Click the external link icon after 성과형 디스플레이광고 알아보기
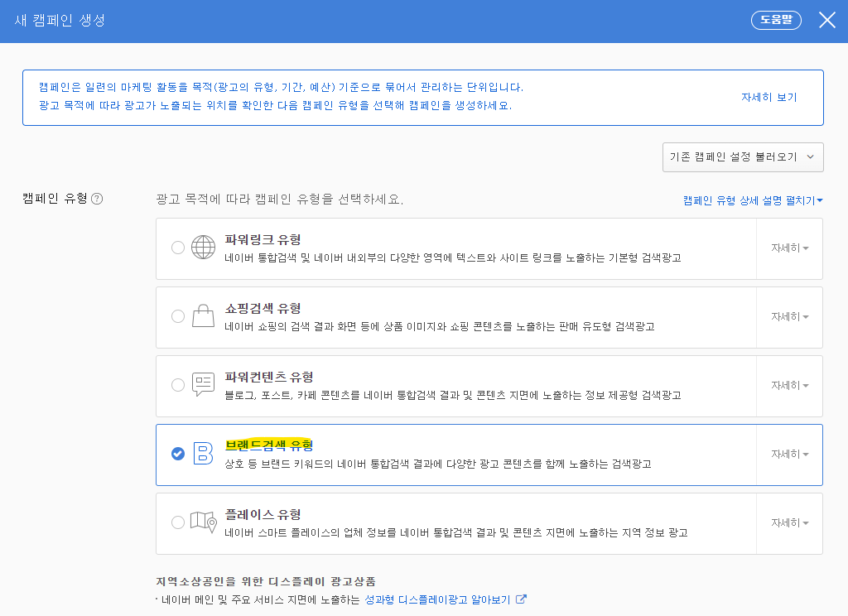 tap(521, 599)
